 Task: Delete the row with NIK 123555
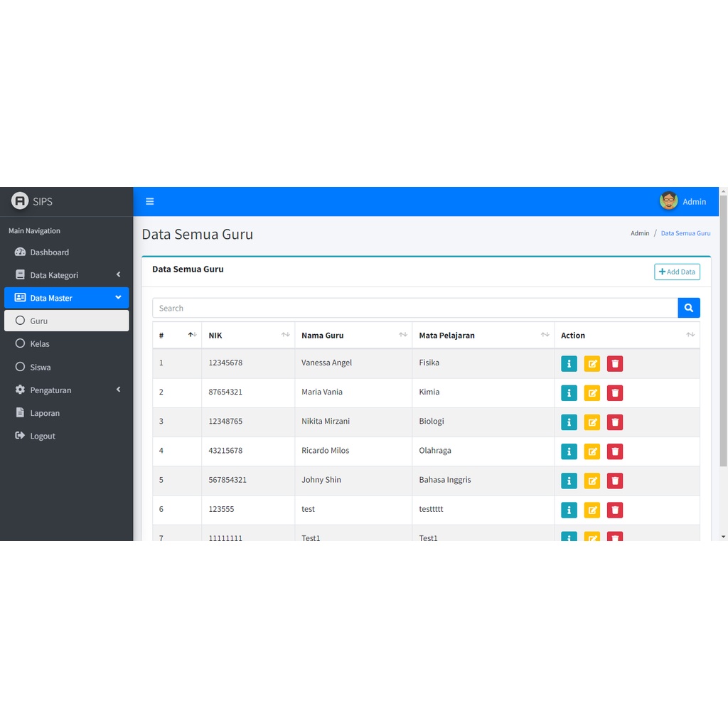point(615,510)
